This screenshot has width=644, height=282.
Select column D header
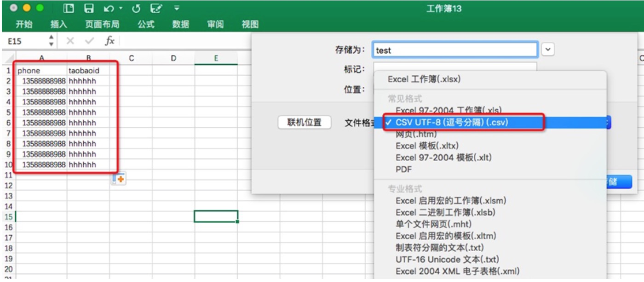pos(173,58)
